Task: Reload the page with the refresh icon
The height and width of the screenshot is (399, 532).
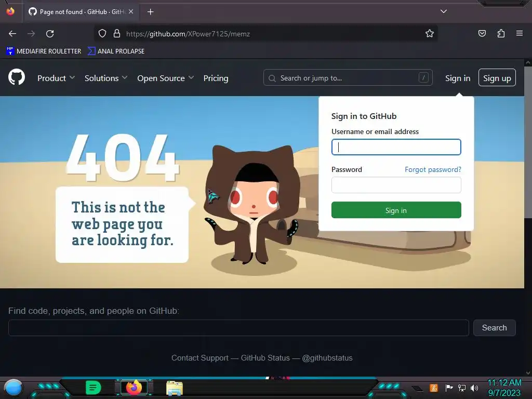Action: tap(50, 34)
